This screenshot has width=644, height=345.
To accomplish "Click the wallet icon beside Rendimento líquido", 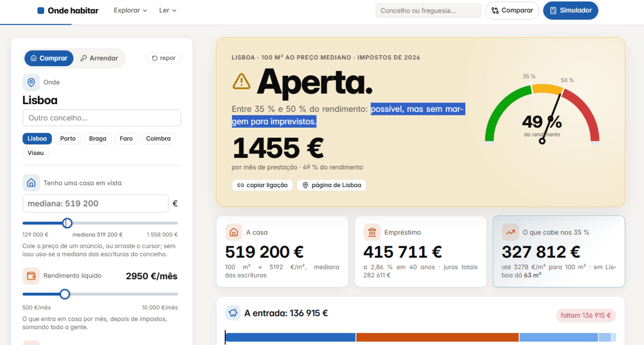I will 31,276.
